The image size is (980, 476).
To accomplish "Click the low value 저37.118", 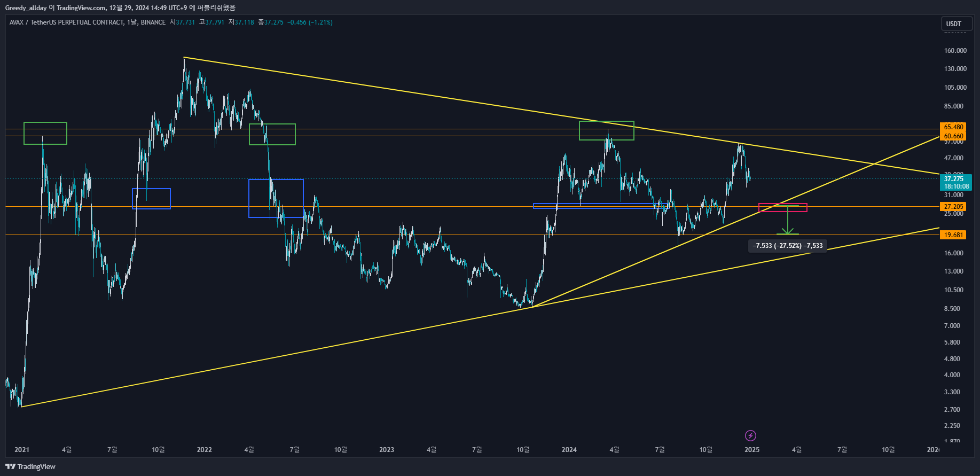I will point(241,22).
